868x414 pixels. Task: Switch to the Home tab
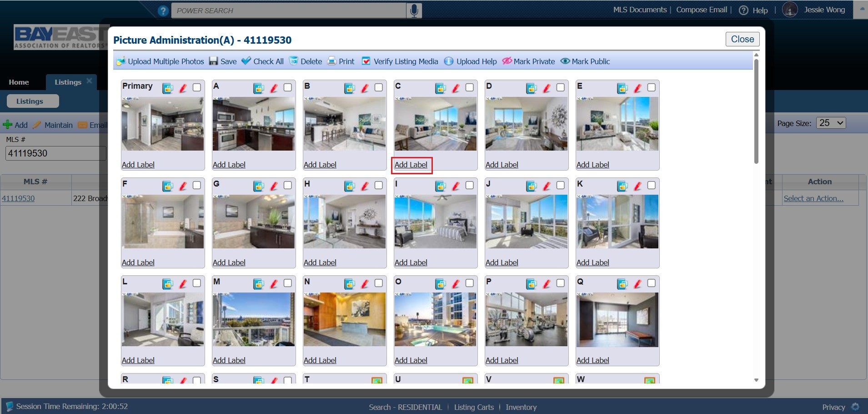point(19,82)
